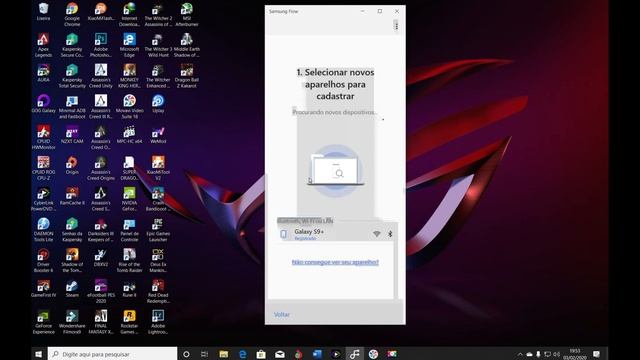Image resolution: width=640 pixels, height=360 pixels.
Task: Click the Wi-Fi icon on the Galaxy S9+ row
Action: pos(376,234)
